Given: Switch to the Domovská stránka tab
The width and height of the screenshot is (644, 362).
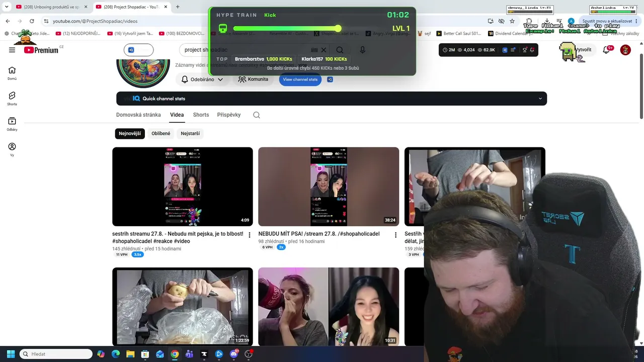Looking at the screenshot, I should point(138,115).
